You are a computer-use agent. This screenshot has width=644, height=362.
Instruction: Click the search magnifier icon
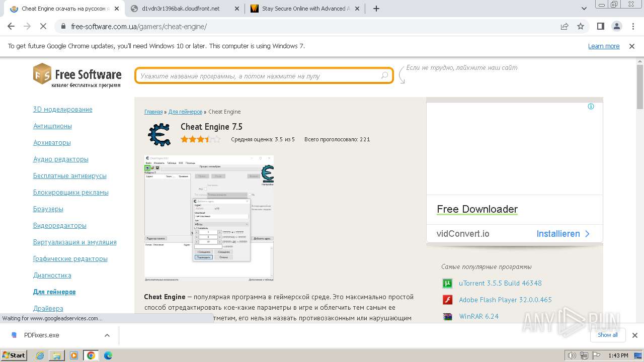point(384,75)
